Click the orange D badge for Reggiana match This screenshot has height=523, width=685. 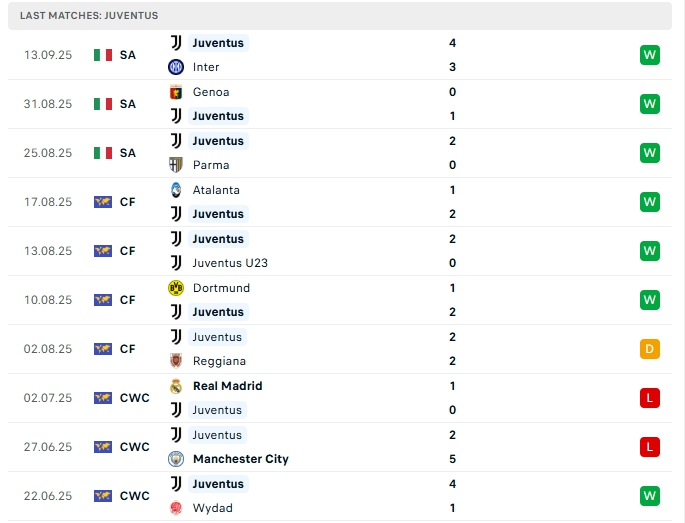650,349
